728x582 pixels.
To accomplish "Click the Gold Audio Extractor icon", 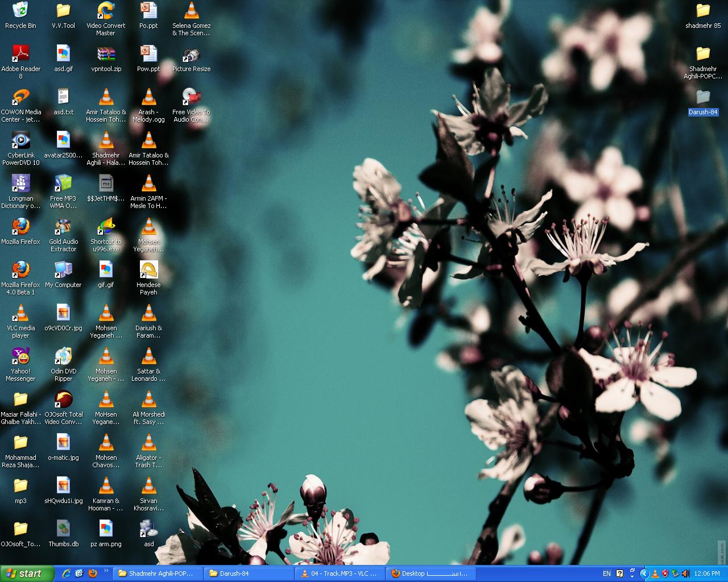I will tap(63, 227).
